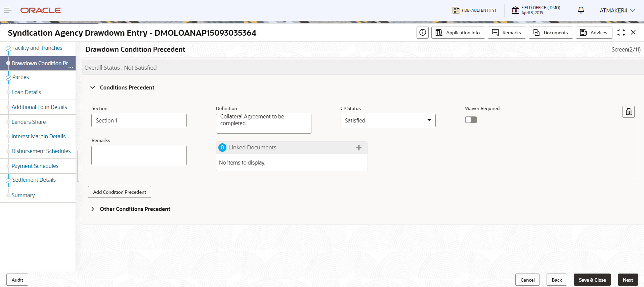Toggle the Waiver Required switch

[x=471, y=120]
